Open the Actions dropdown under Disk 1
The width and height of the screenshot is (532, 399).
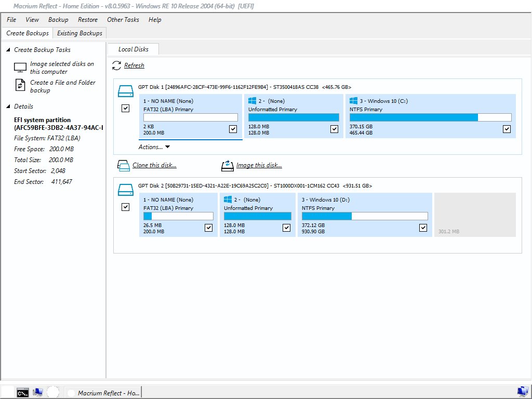(154, 147)
